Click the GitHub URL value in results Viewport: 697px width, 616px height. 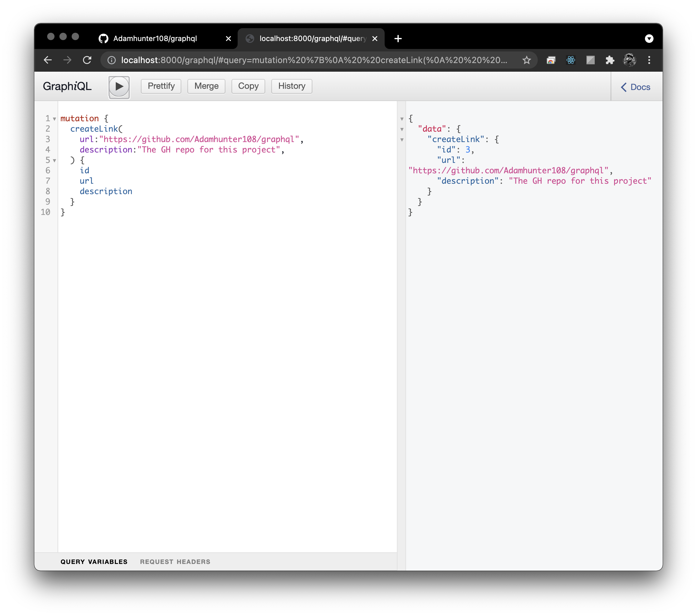click(508, 171)
